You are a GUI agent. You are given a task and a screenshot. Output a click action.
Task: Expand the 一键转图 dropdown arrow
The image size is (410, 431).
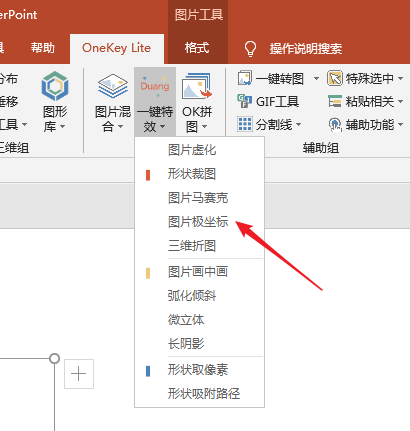[x=316, y=79]
